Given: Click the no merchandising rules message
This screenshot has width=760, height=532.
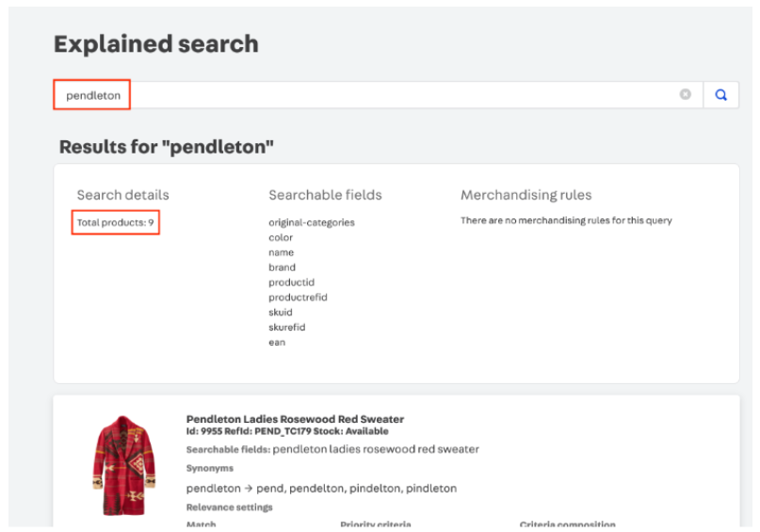Looking at the screenshot, I should [566, 220].
